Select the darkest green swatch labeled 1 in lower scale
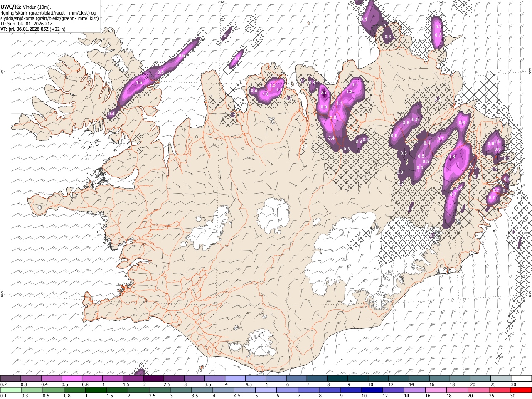 [96, 390]
